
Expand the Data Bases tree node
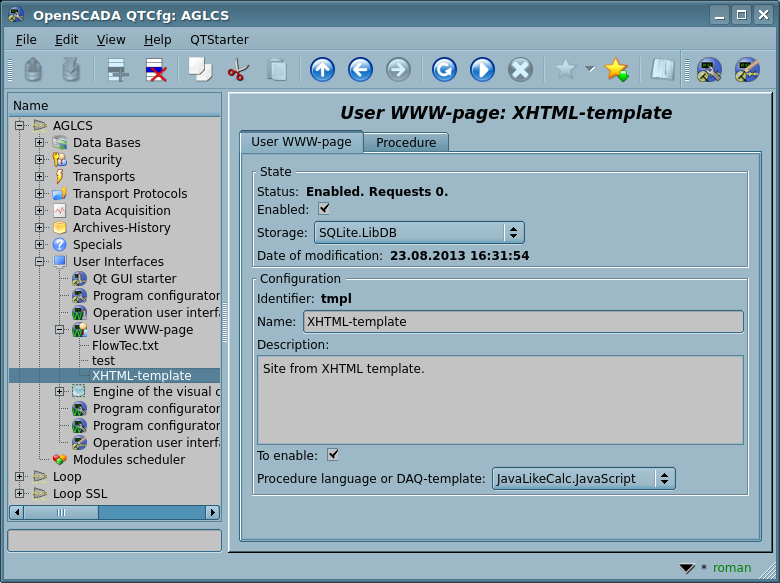click(x=40, y=143)
